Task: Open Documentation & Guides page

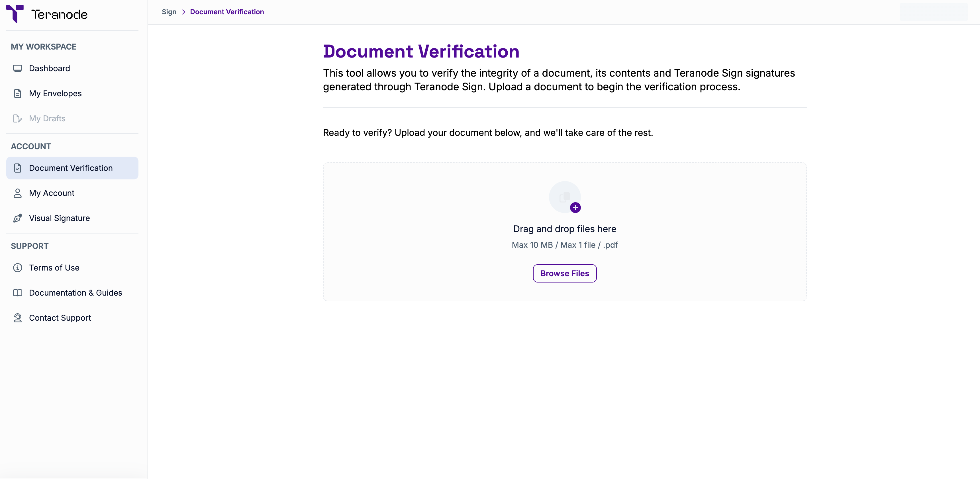Action: pos(75,293)
